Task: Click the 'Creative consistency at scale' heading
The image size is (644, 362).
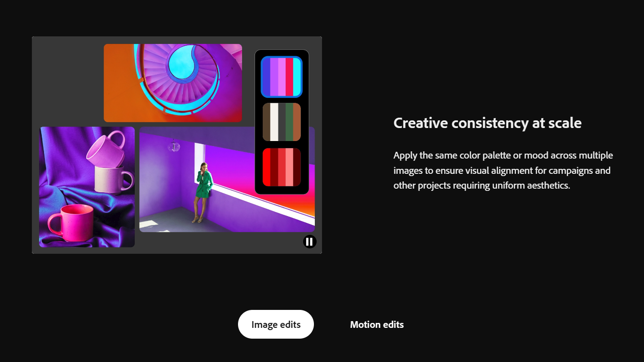Action: pyautogui.click(x=487, y=123)
